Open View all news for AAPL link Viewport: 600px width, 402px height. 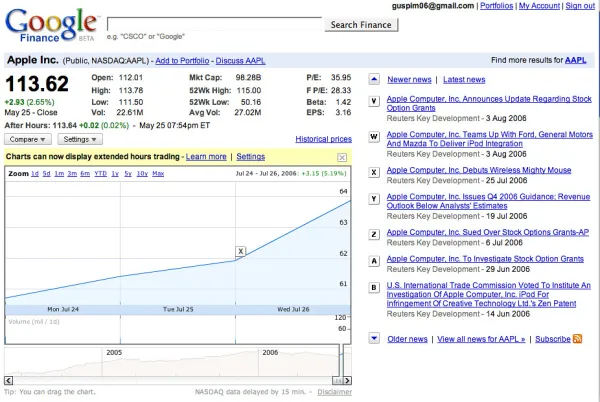(x=481, y=339)
